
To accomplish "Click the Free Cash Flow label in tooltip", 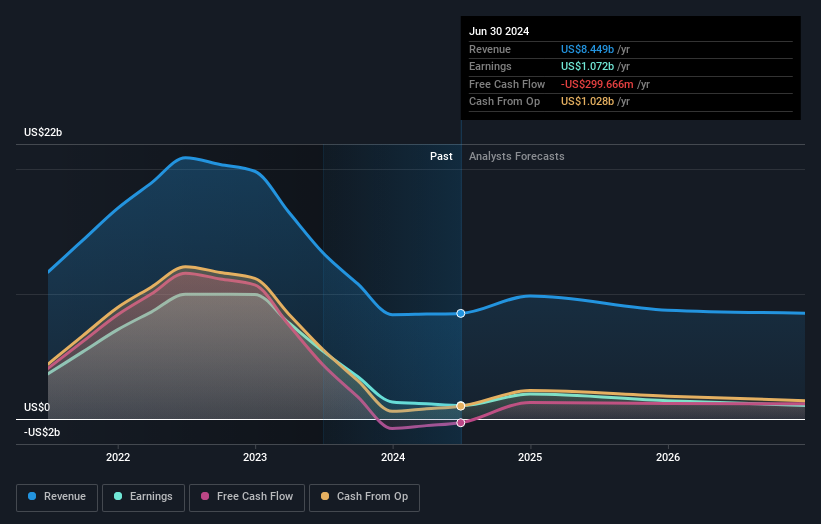I will point(507,84).
